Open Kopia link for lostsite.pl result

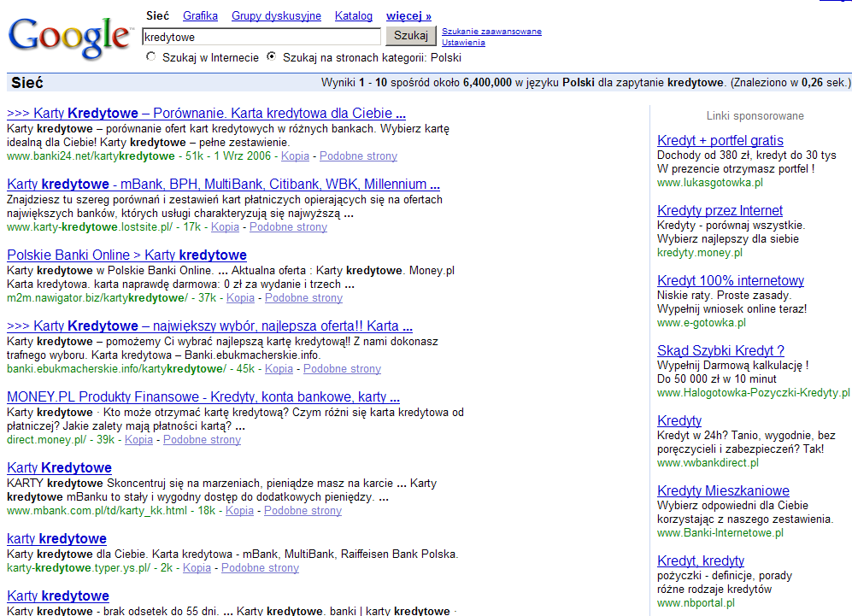coord(225,227)
